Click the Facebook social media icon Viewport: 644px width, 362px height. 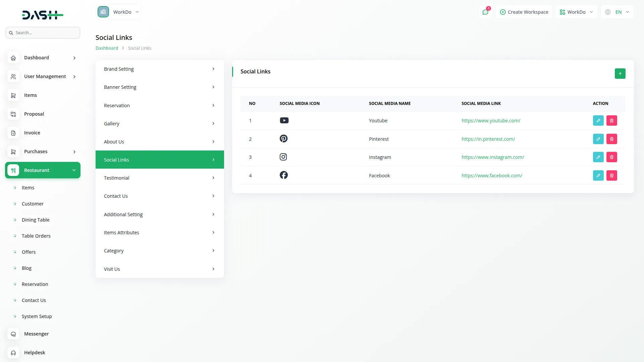pos(284,175)
